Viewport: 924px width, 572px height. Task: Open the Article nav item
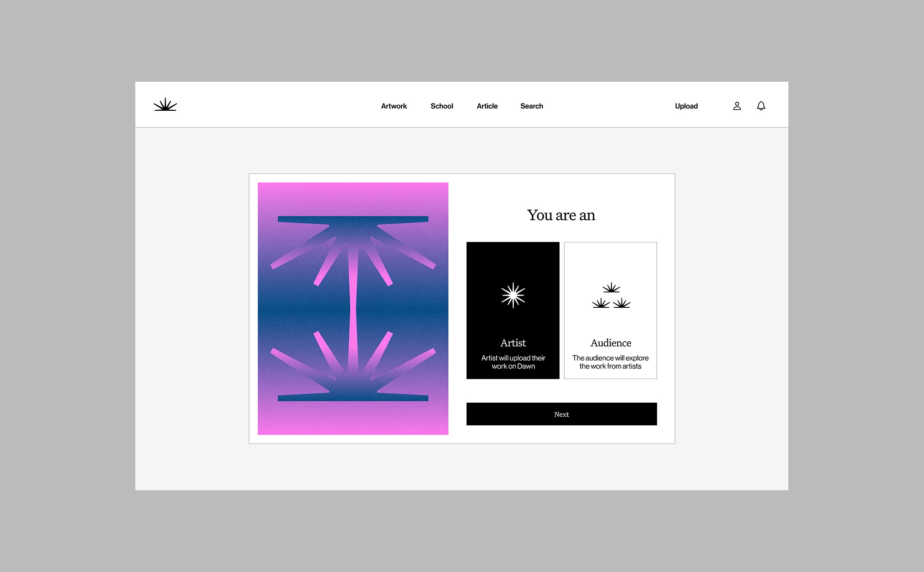coord(487,106)
